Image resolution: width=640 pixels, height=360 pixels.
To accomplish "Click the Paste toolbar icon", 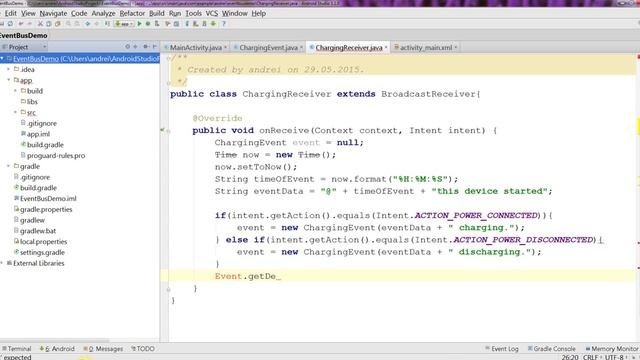I will pyautogui.click(x=58, y=24).
